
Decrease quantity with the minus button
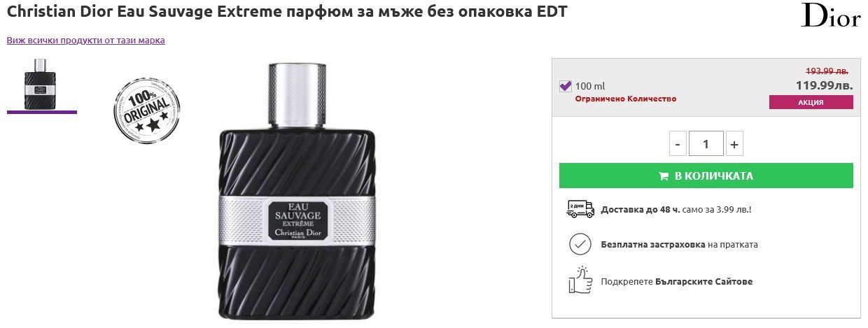tap(677, 144)
